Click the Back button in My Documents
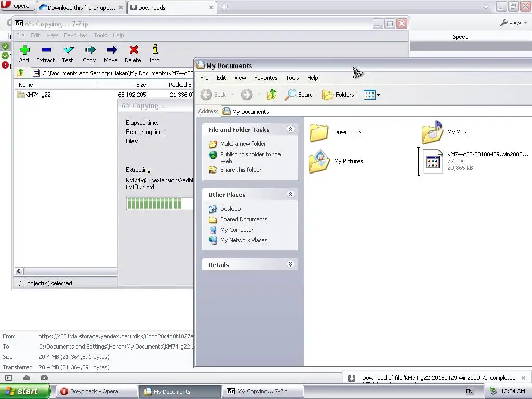 pyautogui.click(x=214, y=95)
